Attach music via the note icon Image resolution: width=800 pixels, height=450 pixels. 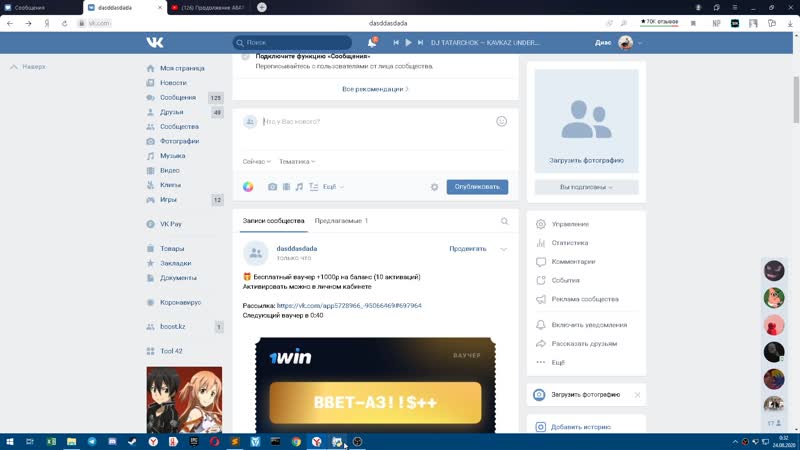pyautogui.click(x=299, y=187)
